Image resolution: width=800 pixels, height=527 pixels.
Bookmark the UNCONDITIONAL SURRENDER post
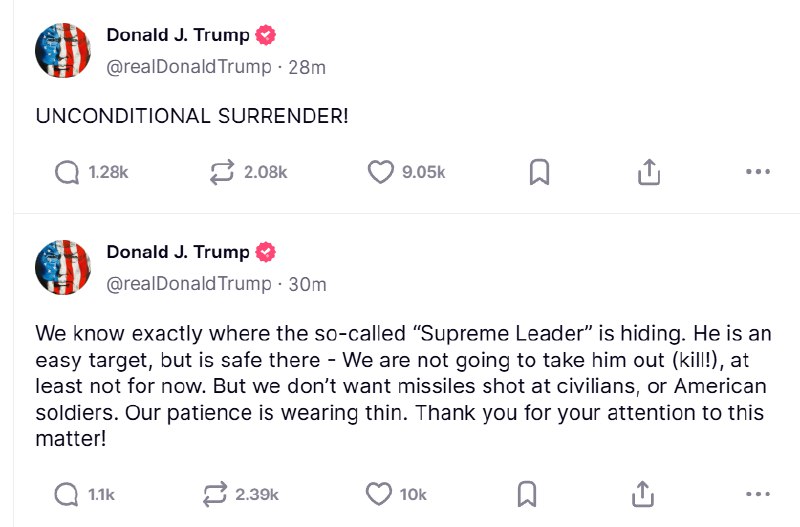coord(539,172)
